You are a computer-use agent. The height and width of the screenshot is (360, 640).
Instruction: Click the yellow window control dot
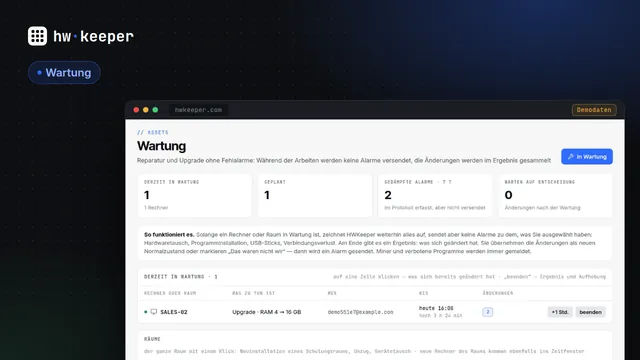[x=146, y=110]
